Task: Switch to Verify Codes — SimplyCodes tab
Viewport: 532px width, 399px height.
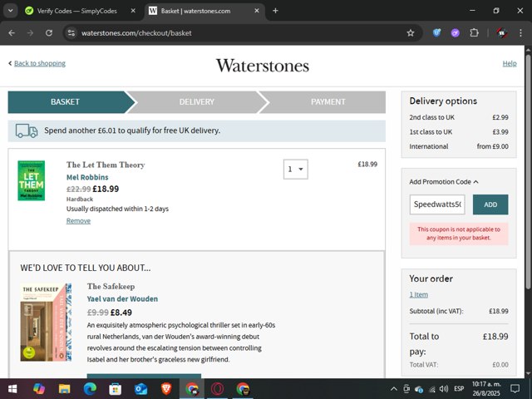Action: [77, 11]
